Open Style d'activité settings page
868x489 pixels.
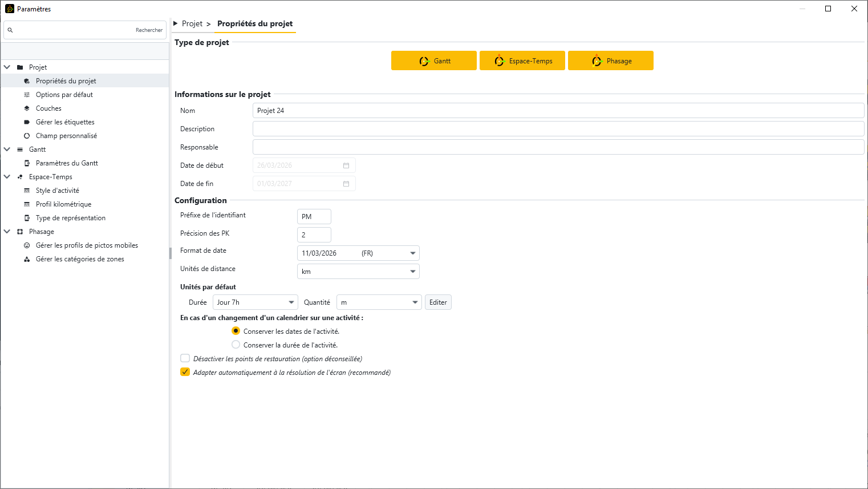pos(57,191)
